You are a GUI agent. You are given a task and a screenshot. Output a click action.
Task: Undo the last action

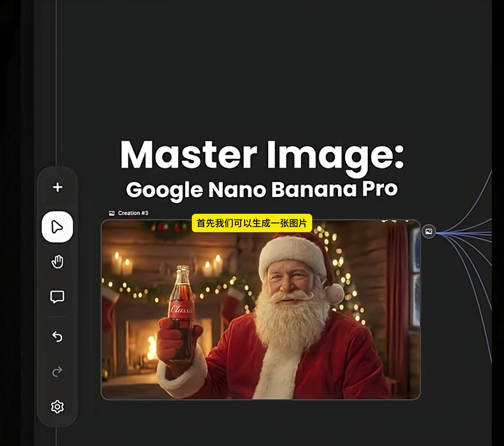click(57, 337)
